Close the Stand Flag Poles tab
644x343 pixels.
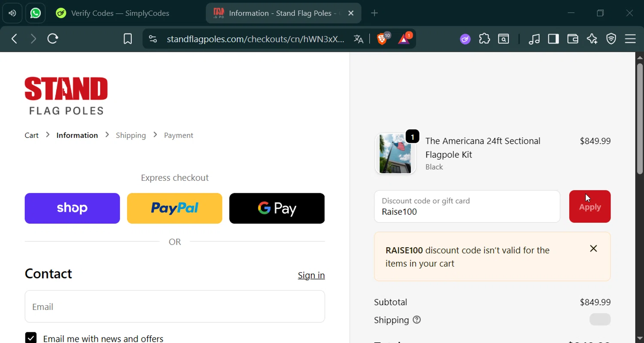[351, 13]
